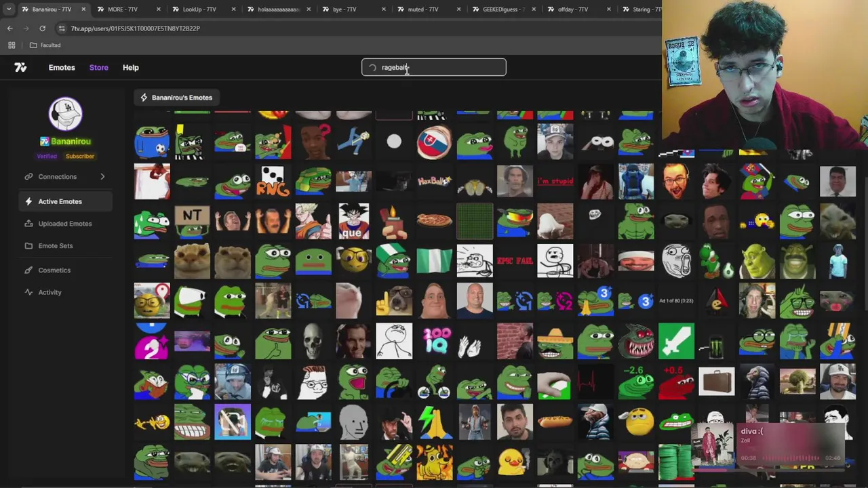The width and height of the screenshot is (868, 488).
Task: Open the Help menu item
Action: [x=130, y=67]
